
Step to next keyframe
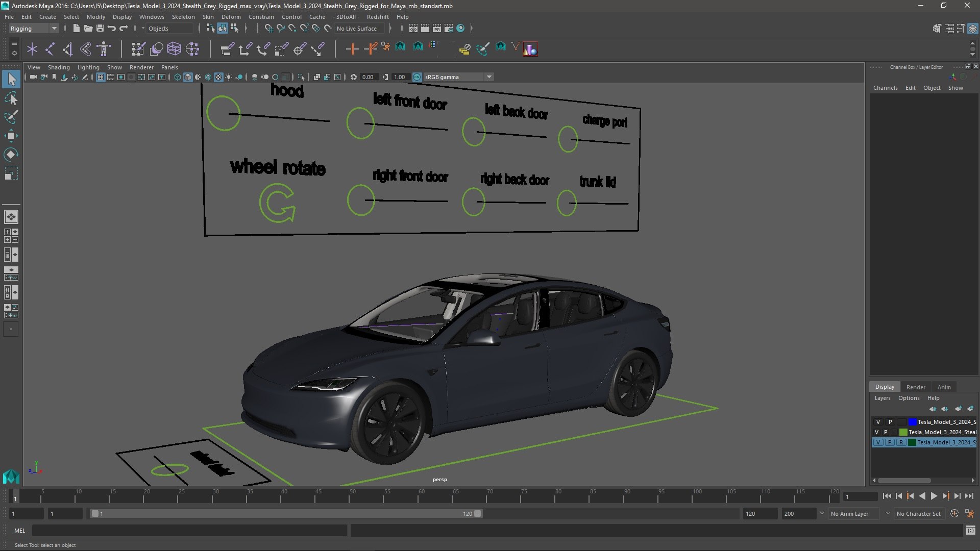coord(946,496)
